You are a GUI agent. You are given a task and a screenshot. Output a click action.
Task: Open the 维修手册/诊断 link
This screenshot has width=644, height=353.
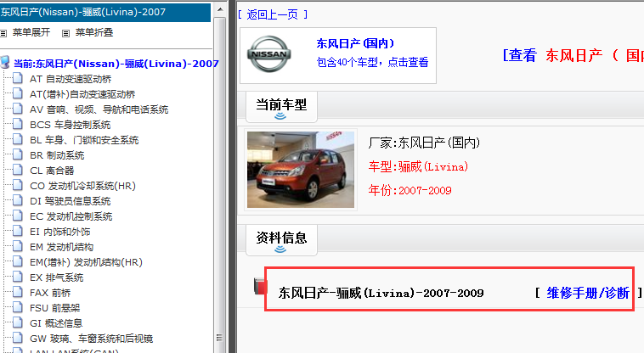point(588,293)
